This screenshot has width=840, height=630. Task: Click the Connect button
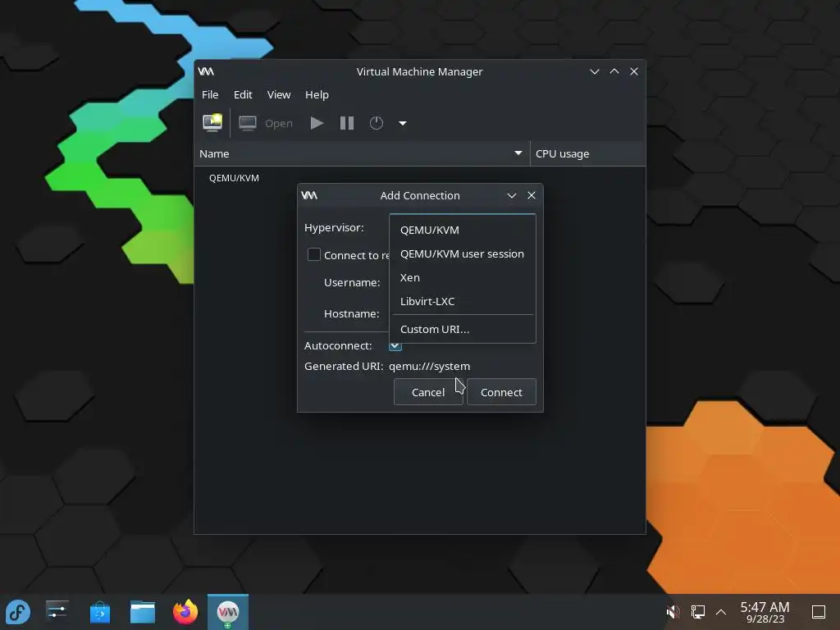point(501,392)
